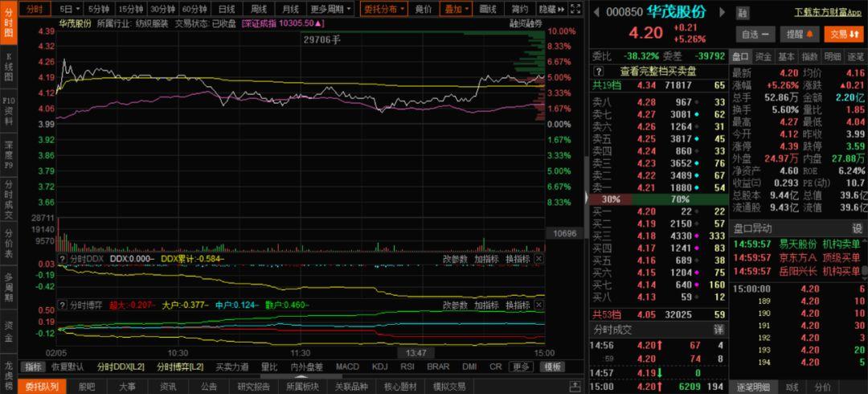868x394 pixels.
Task: Toggle 画线 drawing mode
Action: 488,9
